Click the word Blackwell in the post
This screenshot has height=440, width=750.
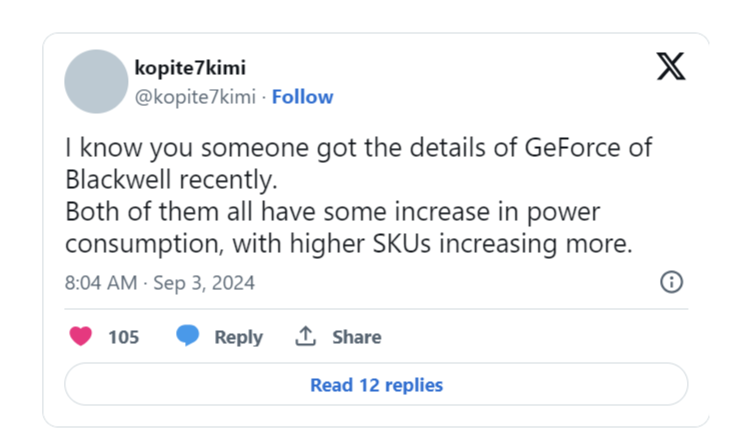tap(118, 179)
